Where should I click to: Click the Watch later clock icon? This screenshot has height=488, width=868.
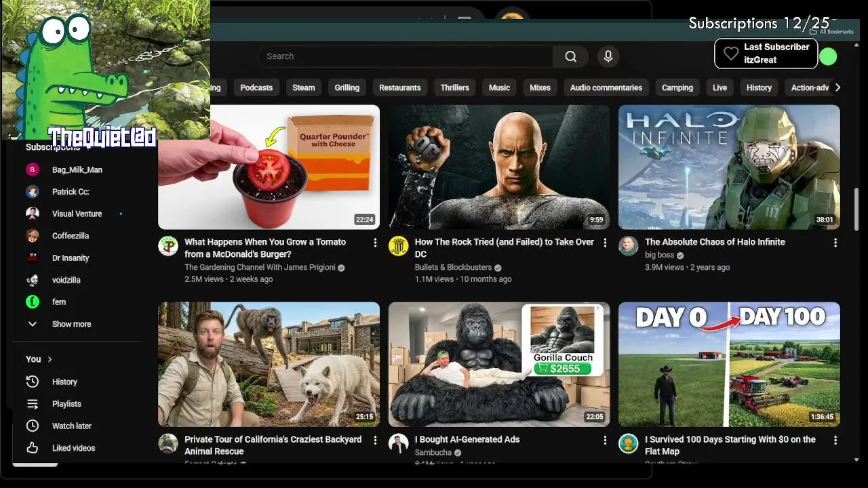(x=33, y=426)
